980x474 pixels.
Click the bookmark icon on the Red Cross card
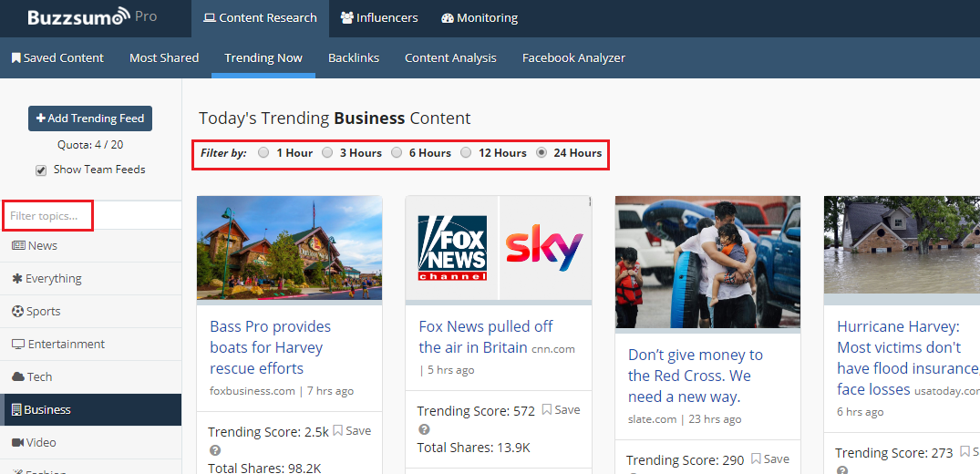(x=756, y=459)
